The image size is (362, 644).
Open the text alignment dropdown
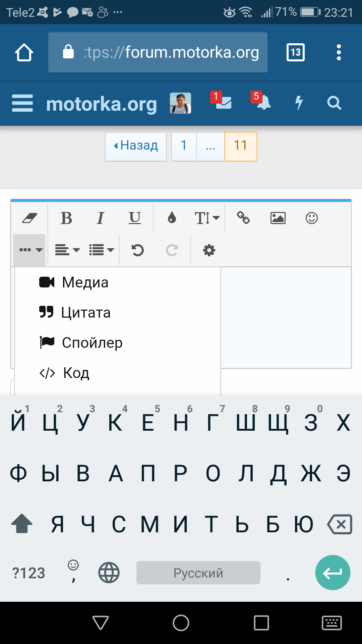67,250
